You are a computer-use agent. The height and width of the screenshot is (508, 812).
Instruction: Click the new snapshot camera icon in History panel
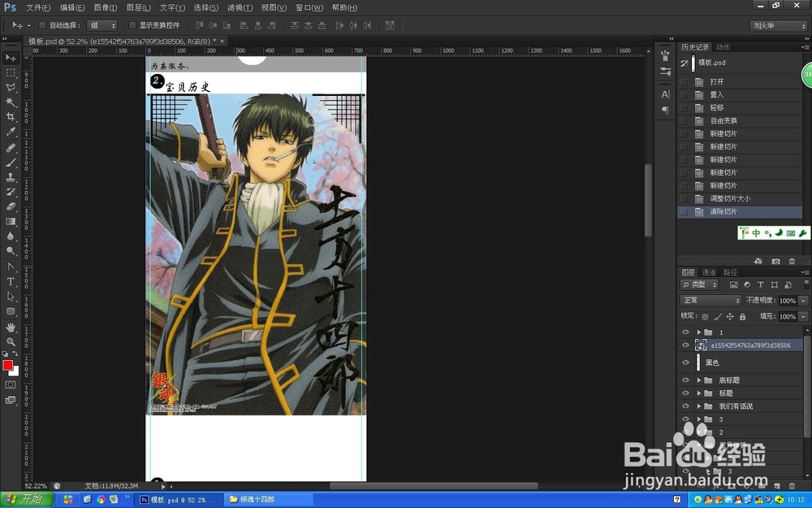click(775, 261)
